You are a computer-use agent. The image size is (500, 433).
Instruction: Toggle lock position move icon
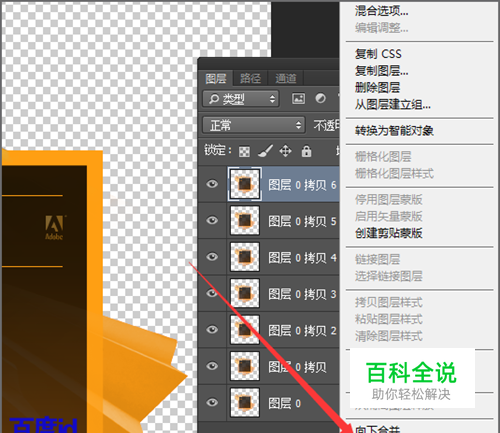point(285,151)
